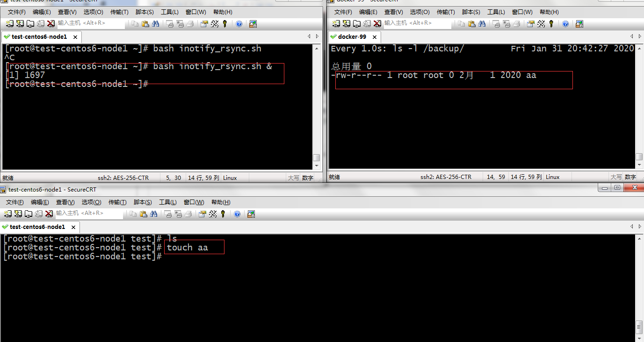Click the key icon in top-left window toolbar

225,24
